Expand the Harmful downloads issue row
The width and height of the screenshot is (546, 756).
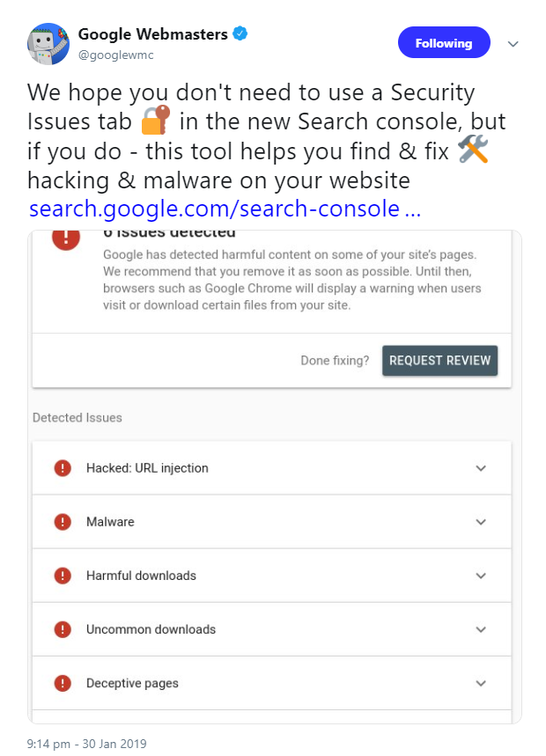(481, 575)
